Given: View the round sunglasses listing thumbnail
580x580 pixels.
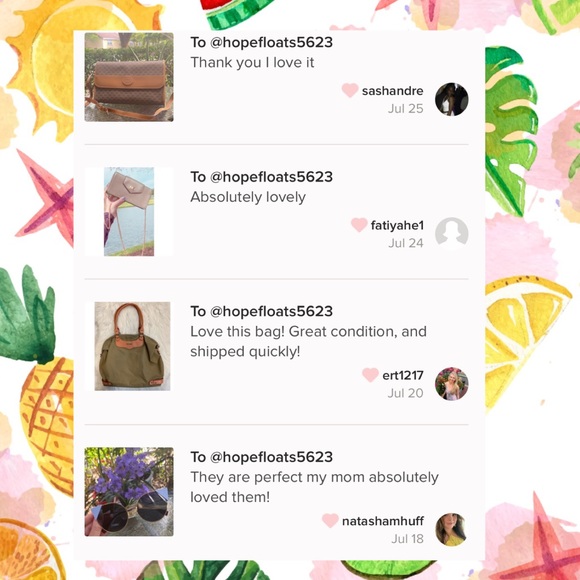Looking at the screenshot, I should pos(129,492).
